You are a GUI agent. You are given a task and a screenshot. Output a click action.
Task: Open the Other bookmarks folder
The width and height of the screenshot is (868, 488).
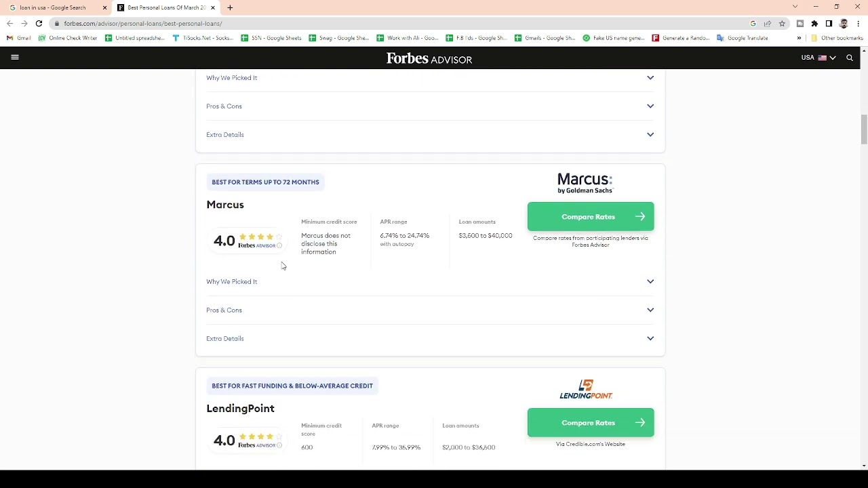[837, 38]
